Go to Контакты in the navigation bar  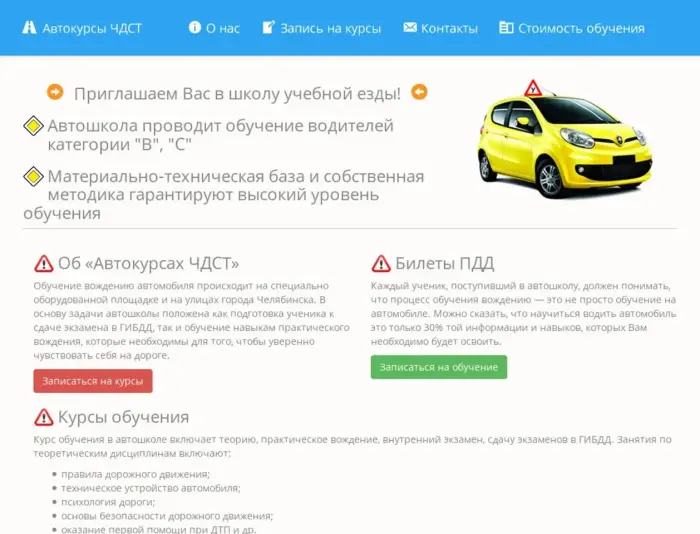(x=440, y=28)
